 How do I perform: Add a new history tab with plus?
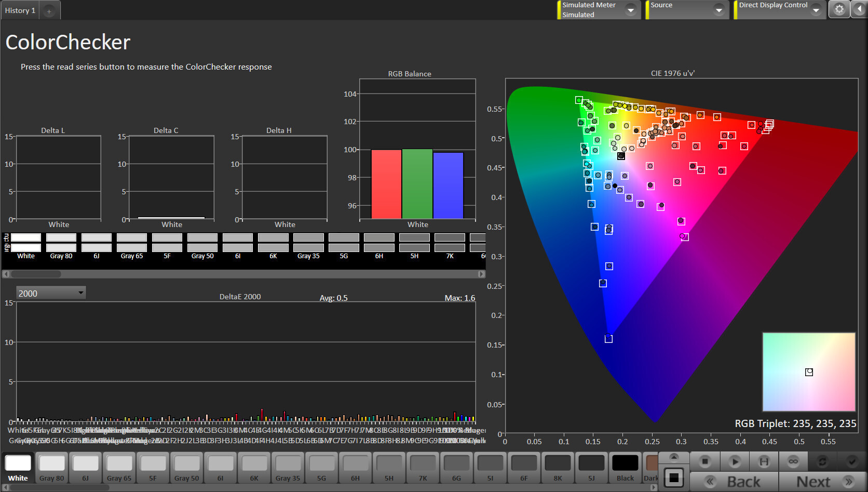[49, 11]
